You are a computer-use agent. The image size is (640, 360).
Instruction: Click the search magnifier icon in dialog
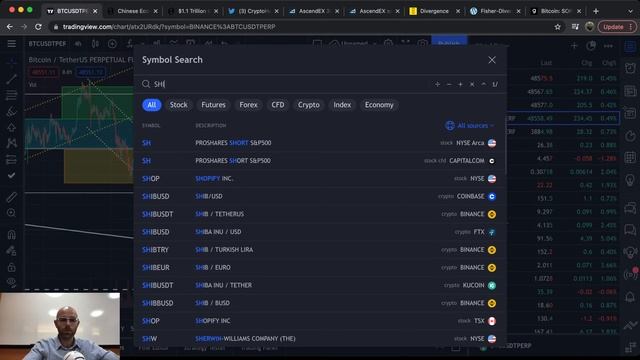(146, 84)
